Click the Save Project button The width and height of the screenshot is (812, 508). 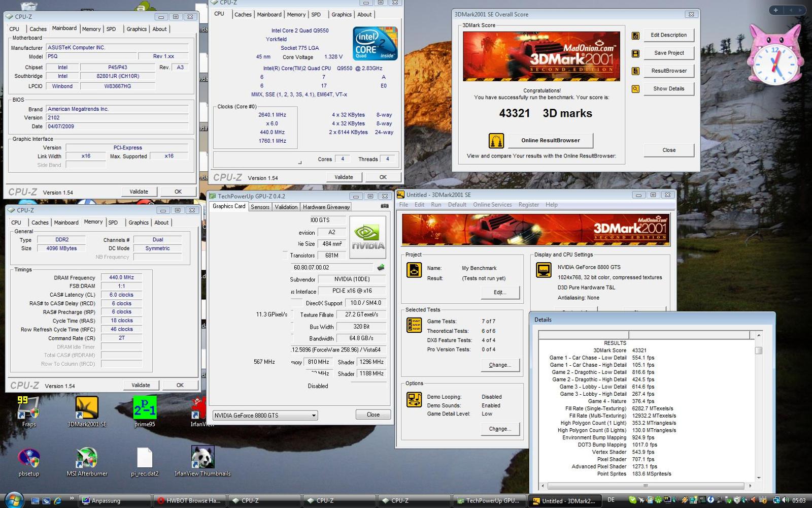click(668, 53)
